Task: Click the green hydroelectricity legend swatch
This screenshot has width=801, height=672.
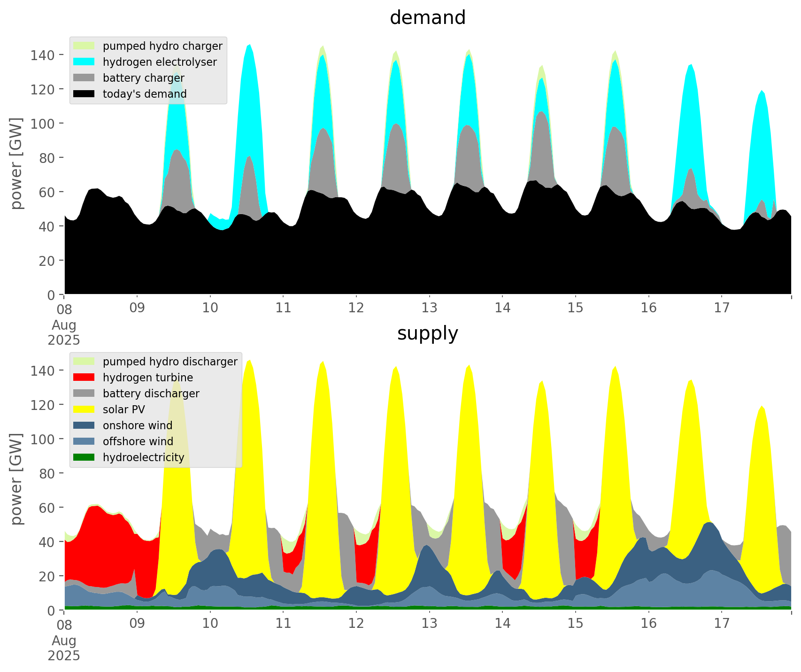Action: point(84,457)
